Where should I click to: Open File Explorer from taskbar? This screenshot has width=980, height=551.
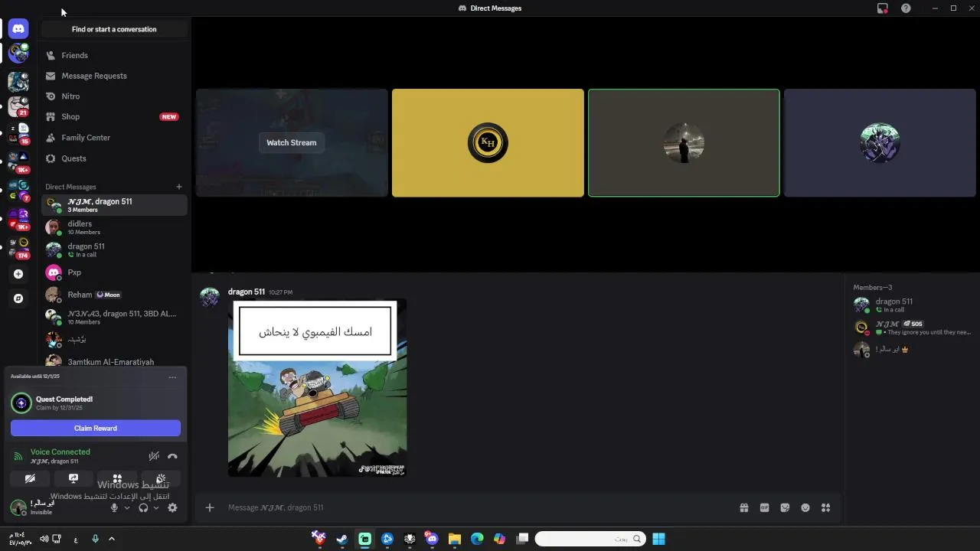(x=455, y=539)
